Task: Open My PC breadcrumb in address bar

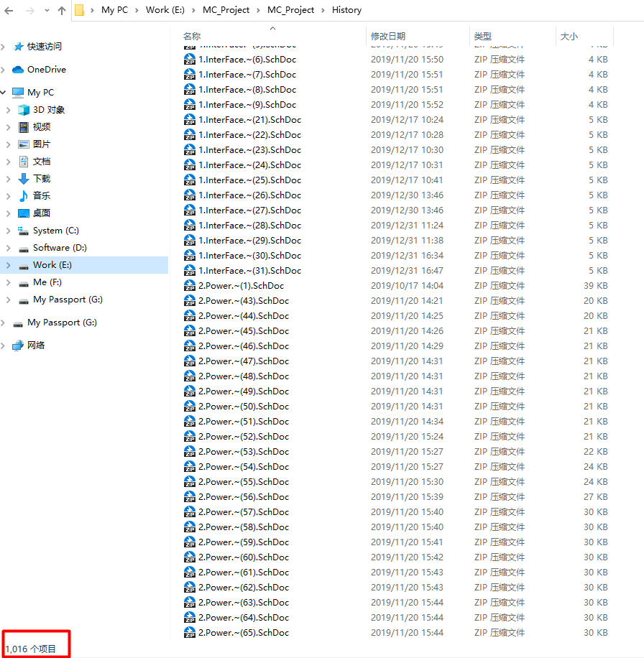Action: (x=114, y=10)
